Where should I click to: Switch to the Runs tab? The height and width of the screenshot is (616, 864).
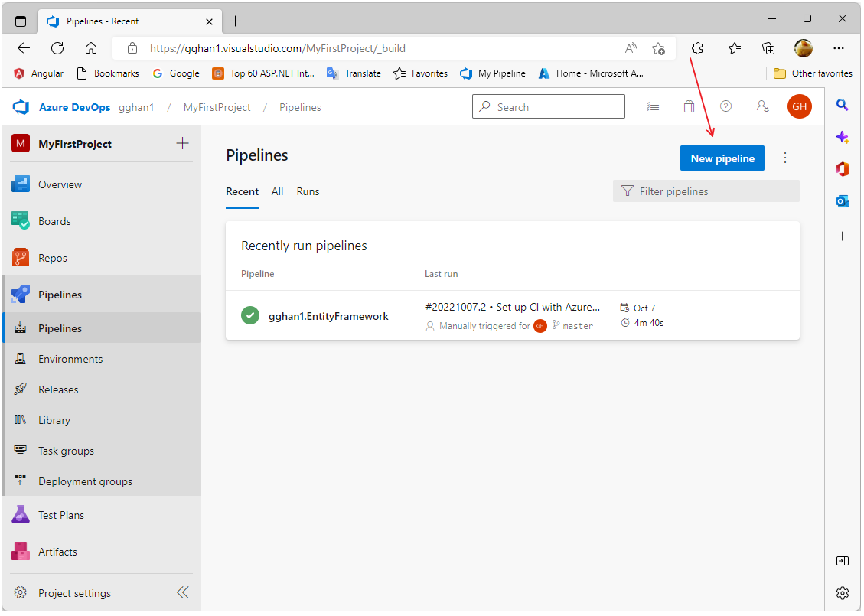308,191
